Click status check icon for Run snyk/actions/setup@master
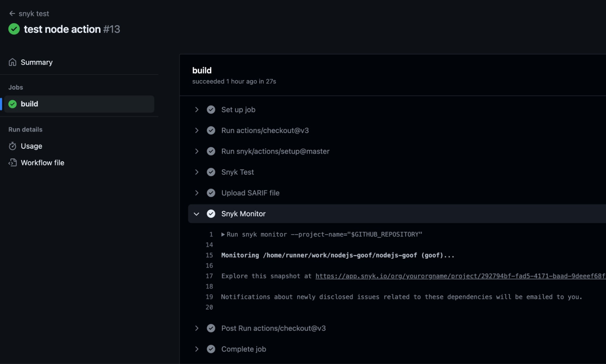606x364 pixels. (211, 151)
